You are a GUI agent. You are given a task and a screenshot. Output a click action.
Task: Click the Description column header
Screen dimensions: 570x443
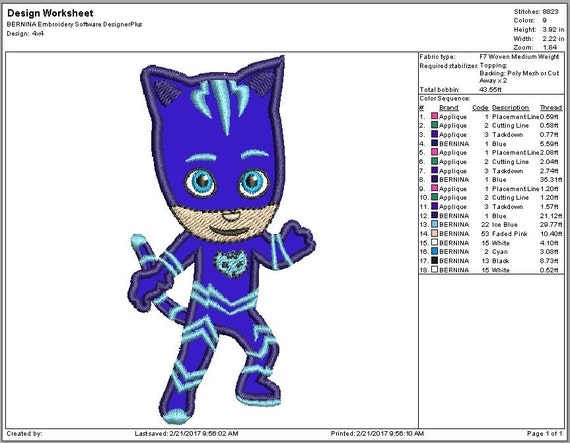(x=510, y=108)
